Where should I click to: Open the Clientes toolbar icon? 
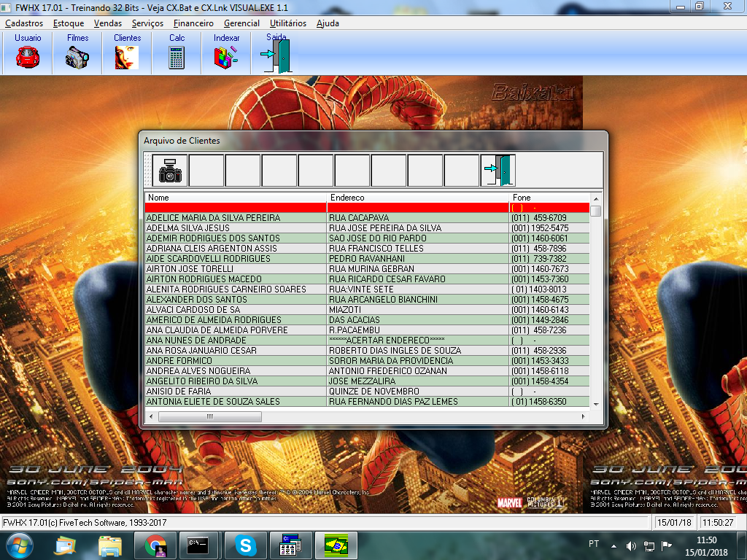click(x=127, y=57)
